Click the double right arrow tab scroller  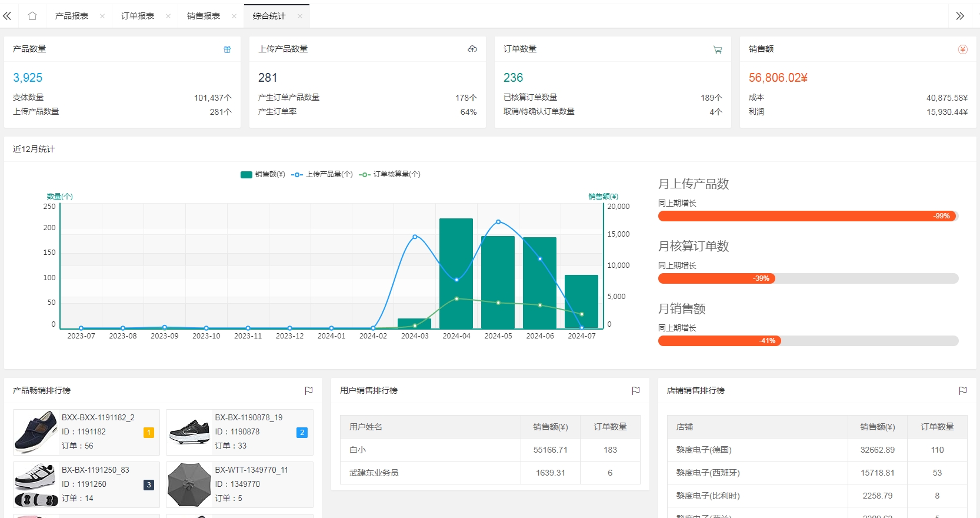click(x=960, y=16)
